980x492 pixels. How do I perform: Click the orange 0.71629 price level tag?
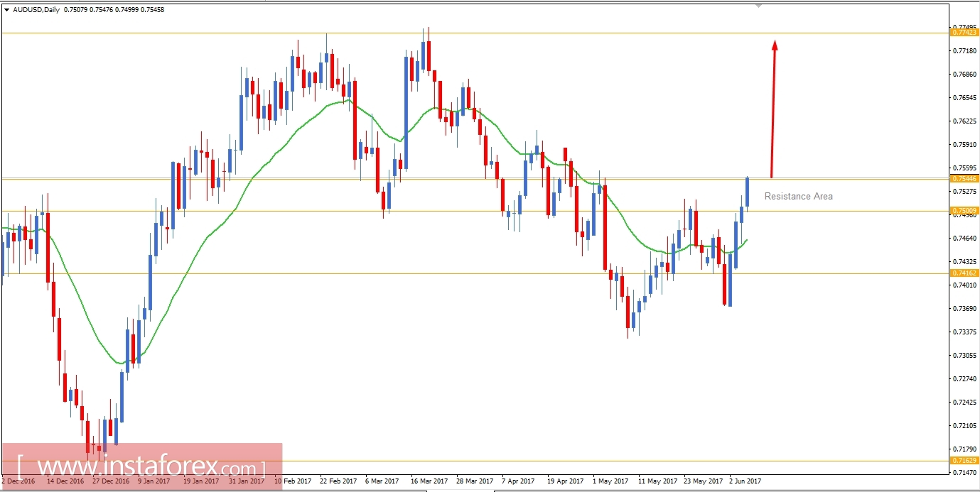coord(966,461)
